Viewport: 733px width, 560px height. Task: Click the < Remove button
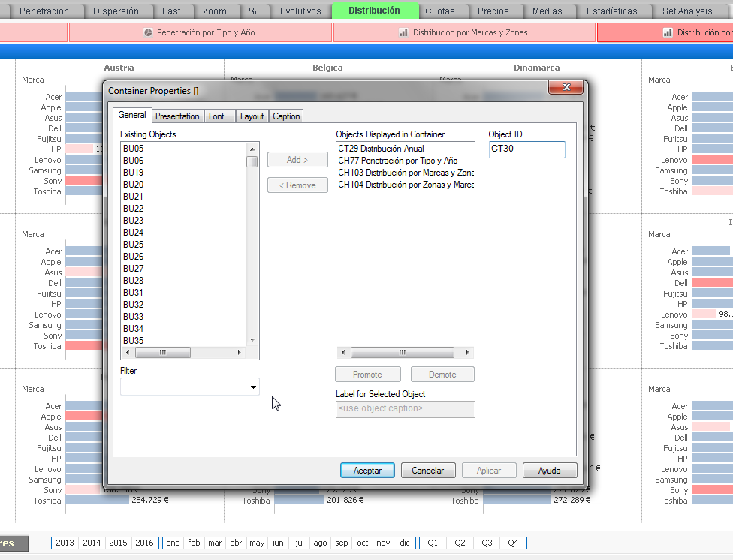tap(297, 185)
